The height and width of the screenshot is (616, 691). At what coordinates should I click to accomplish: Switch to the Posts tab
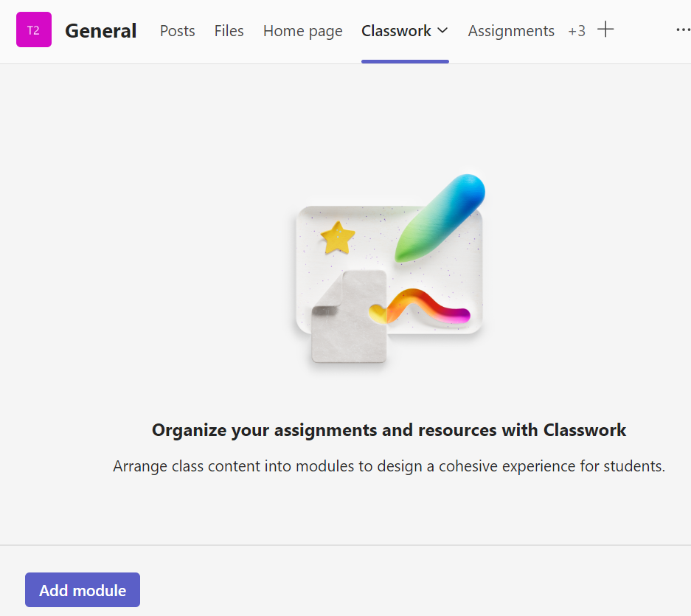tap(178, 31)
